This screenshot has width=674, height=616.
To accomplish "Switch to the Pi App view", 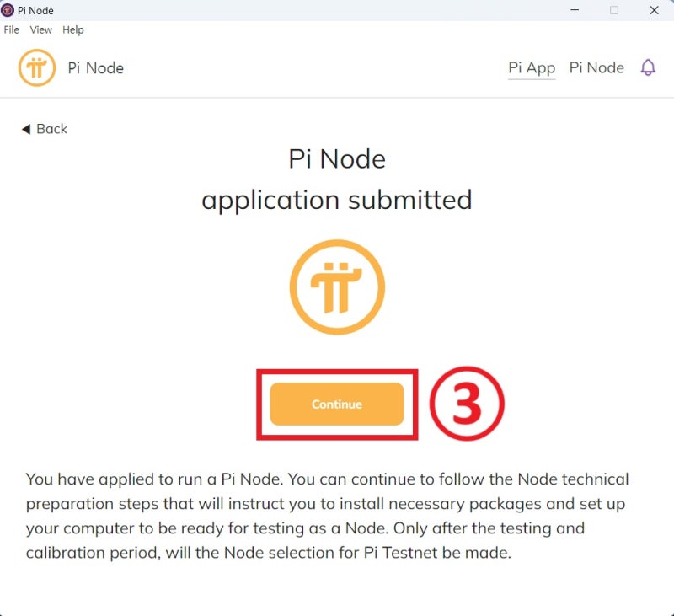I will pyautogui.click(x=531, y=67).
